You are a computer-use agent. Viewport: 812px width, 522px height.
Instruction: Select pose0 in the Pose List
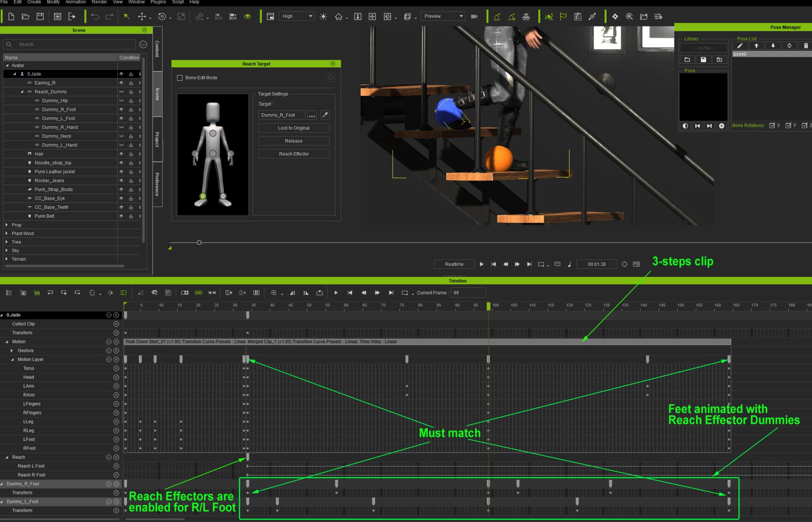coord(772,54)
